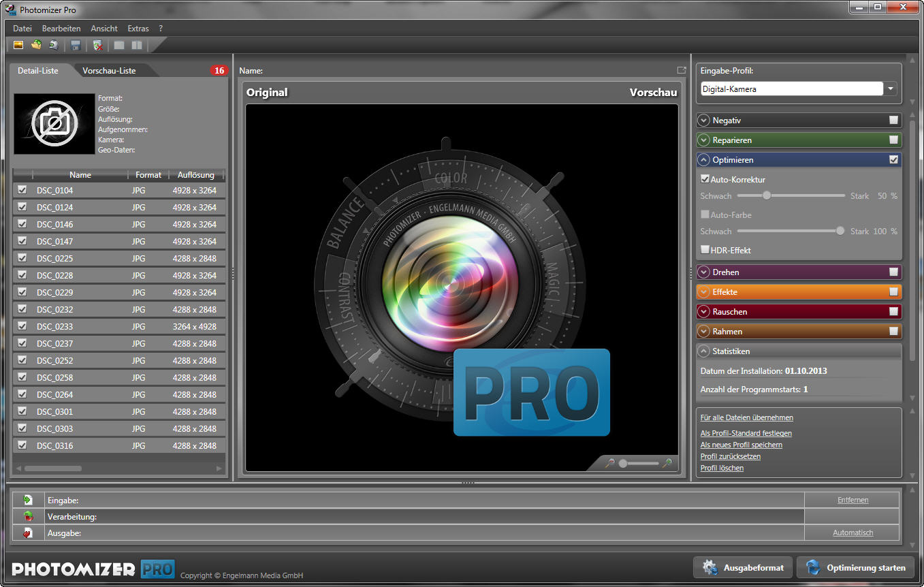Viewport: 924px width, 587px height.
Task: Click Als Profil-Standard festlegen link
Action: point(746,433)
